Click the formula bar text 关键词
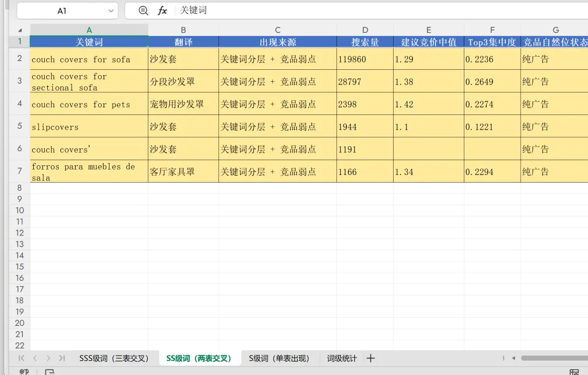The image size is (588, 375). tap(193, 10)
